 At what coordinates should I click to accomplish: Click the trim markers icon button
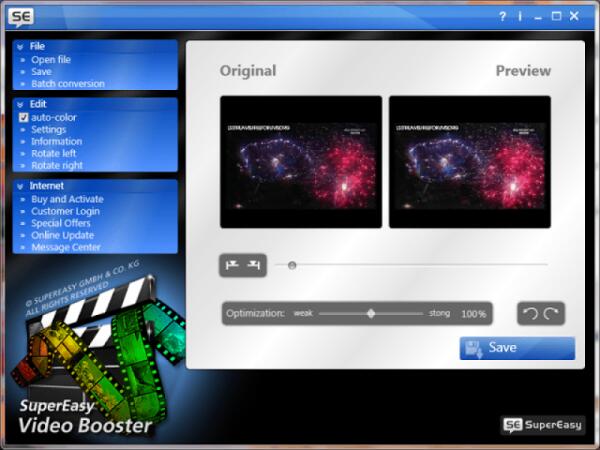(243, 265)
